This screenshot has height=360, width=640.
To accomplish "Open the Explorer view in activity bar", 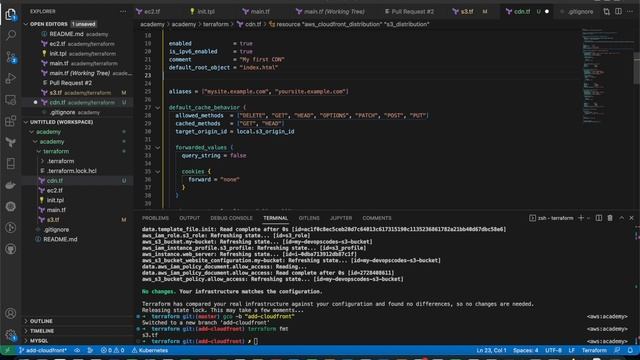I will 11,15.
